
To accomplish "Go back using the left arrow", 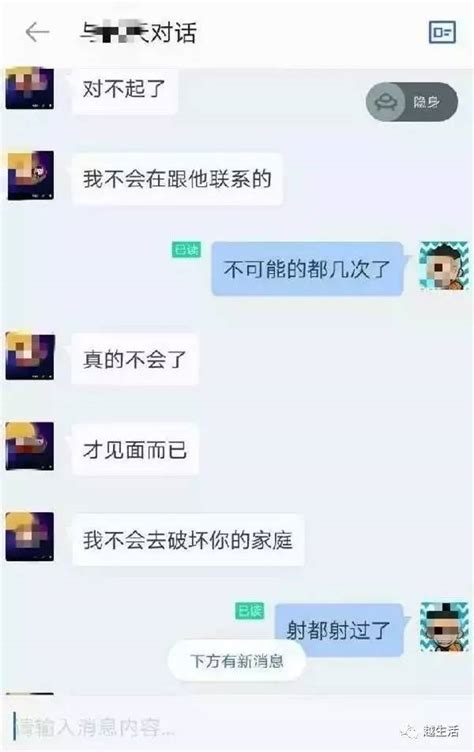I will click(37, 32).
